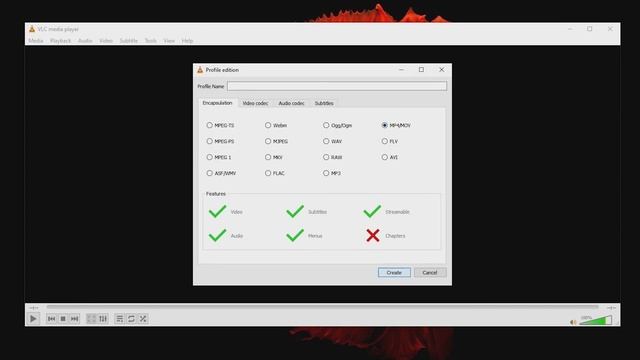The height and width of the screenshot is (360, 640).
Task: Click the Play button in VLC
Action: [33, 318]
